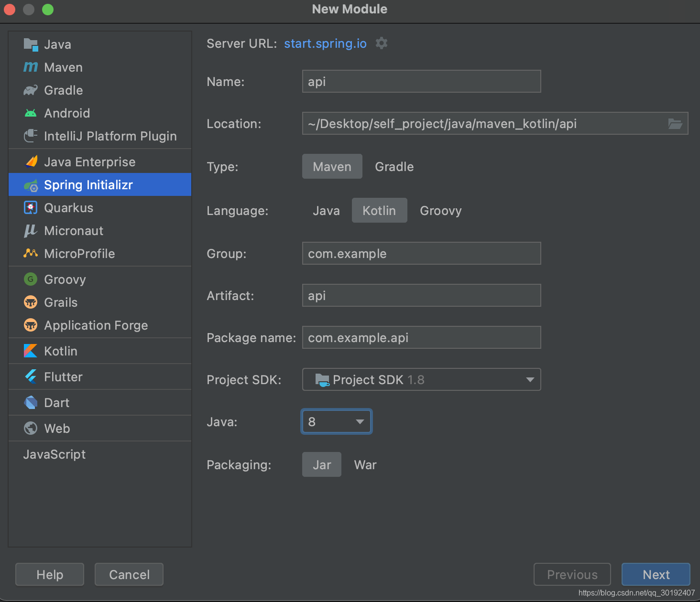The image size is (700, 602).
Task: Click the Flutter logo icon
Action: [x=31, y=377]
